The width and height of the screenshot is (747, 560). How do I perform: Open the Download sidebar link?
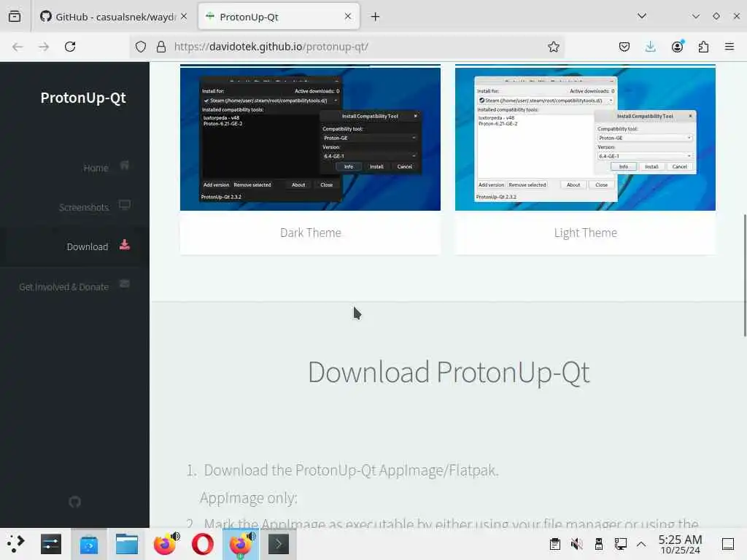click(88, 246)
